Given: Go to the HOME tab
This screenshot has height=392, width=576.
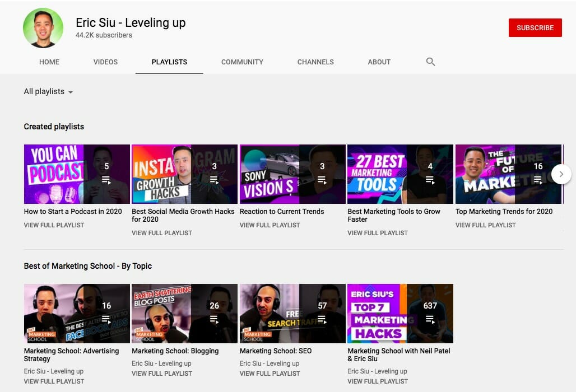Looking at the screenshot, I should pyautogui.click(x=49, y=62).
